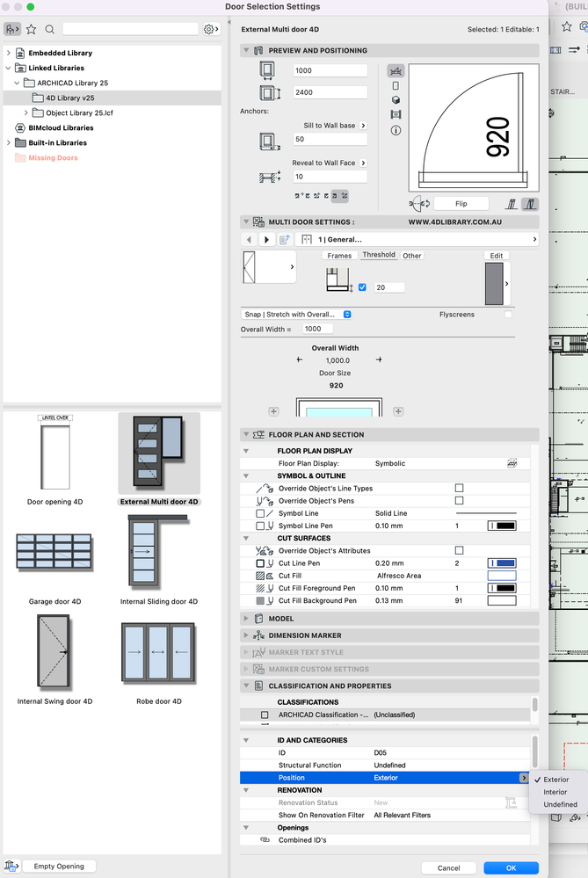
Task: Add a door panel on the left (+)
Action: point(273,411)
